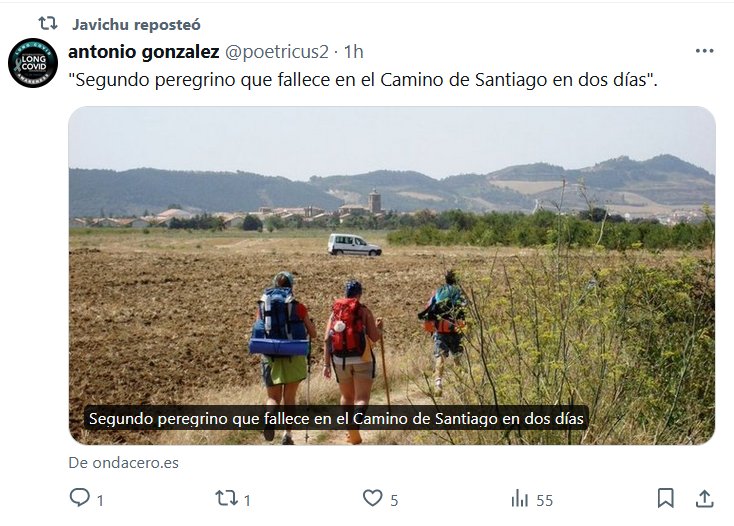734x526 pixels.
Task: Click the repost indicator icon beside Javichu
Action: (x=47, y=23)
